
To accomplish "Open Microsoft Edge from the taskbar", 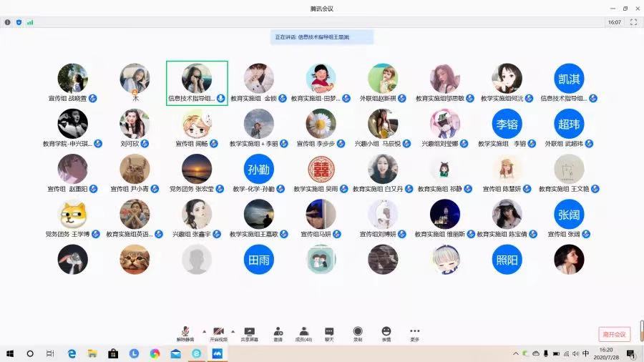I will (72, 353).
